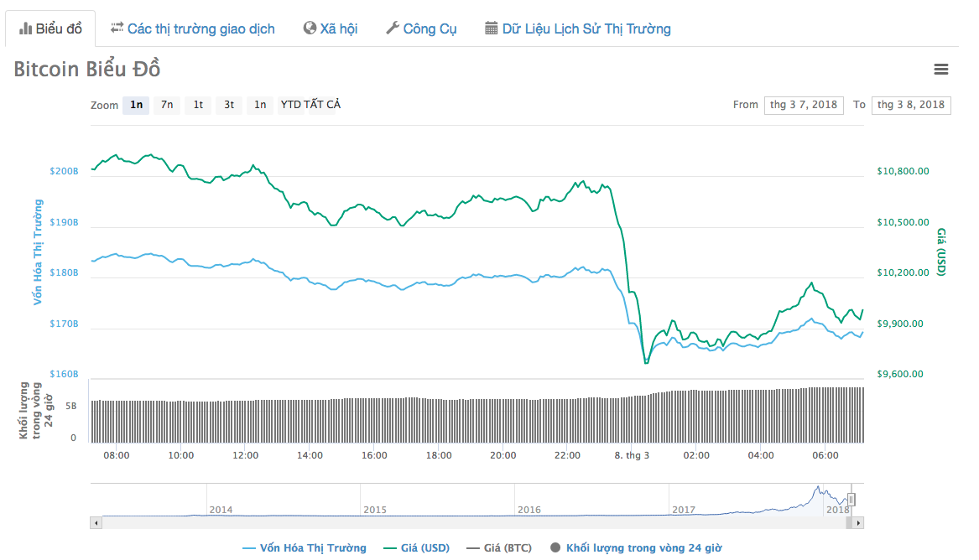Click the Giá (USD) vertical axis title
Screen dimensions: 979x560
tap(941, 252)
